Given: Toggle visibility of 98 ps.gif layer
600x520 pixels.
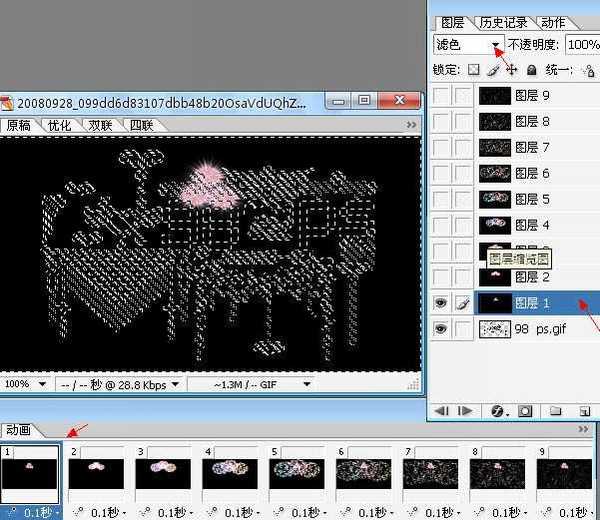Looking at the screenshot, I should coord(441,328).
